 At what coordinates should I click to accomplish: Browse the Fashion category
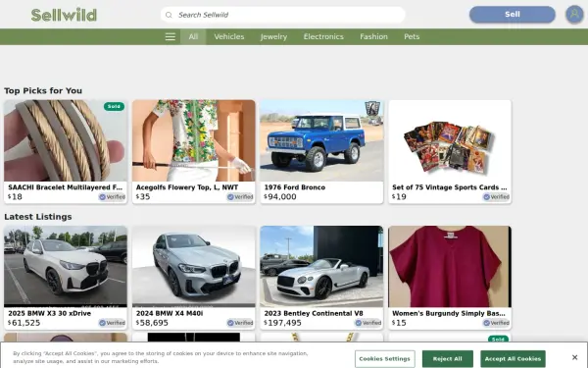374,37
